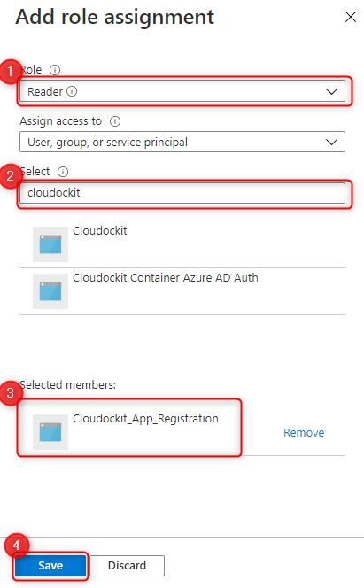Expand the Role dropdown chevron arrow
Image resolution: width=364 pixels, height=588 pixels.
click(331, 91)
